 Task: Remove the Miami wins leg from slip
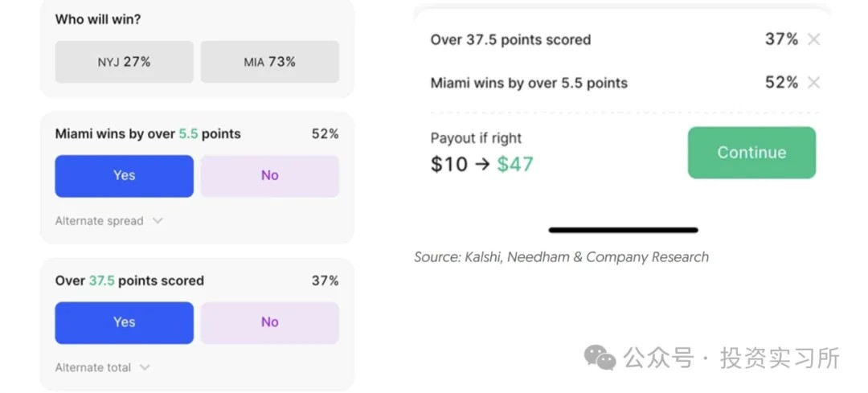point(813,83)
